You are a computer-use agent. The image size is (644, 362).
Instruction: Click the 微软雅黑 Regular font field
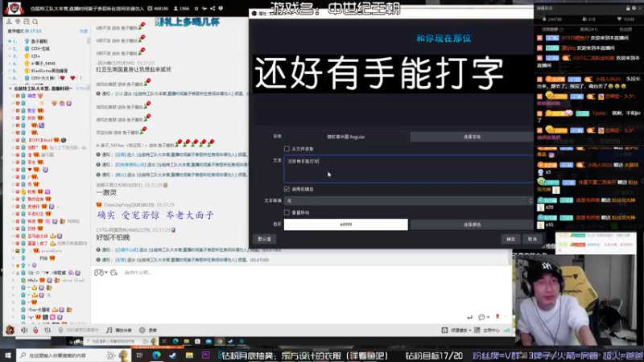coord(346,137)
